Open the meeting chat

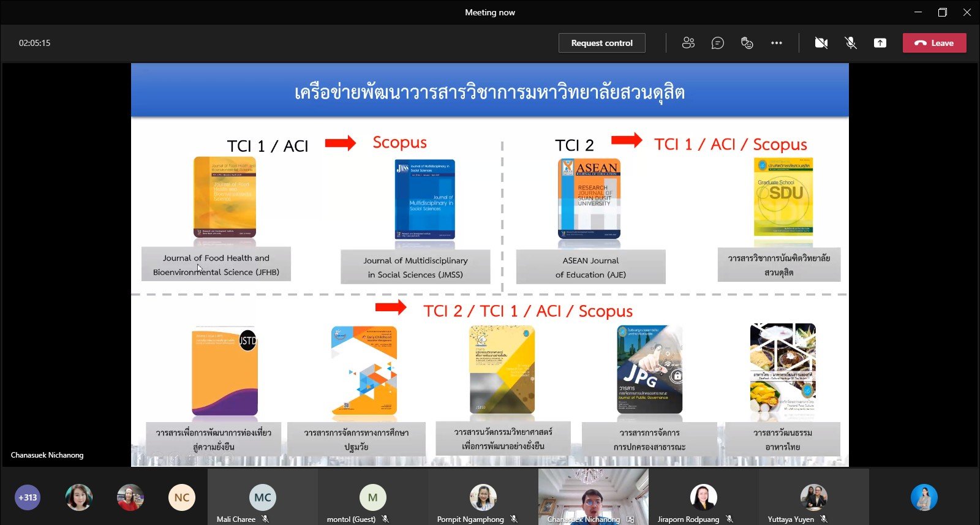(x=718, y=43)
